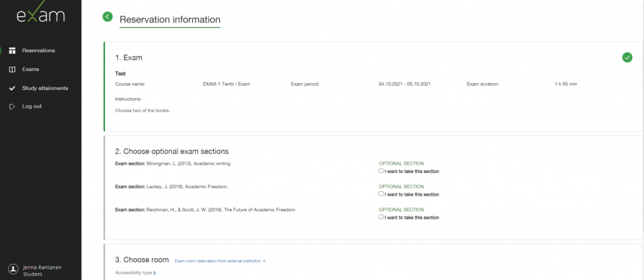Select the Reichman Future of Academic Freedom checkbox
Image resolution: width=644 pixels, height=280 pixels.
coord(381,217)
